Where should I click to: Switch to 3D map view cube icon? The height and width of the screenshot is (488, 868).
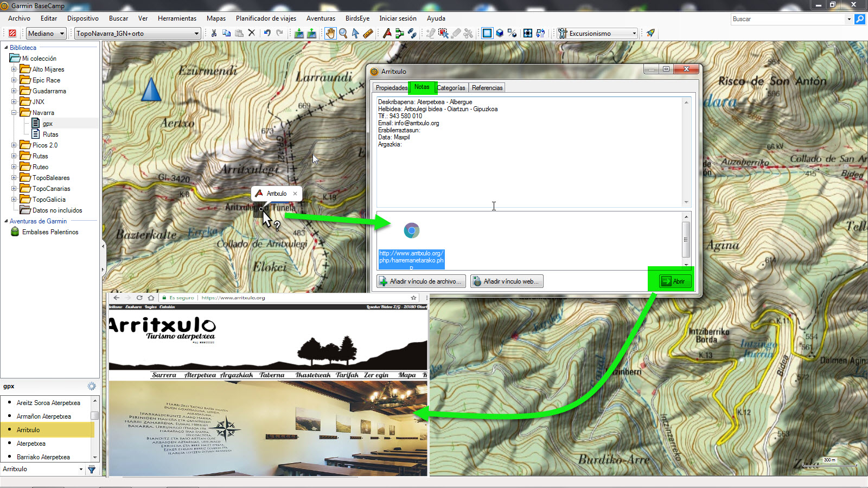point(500,33)
